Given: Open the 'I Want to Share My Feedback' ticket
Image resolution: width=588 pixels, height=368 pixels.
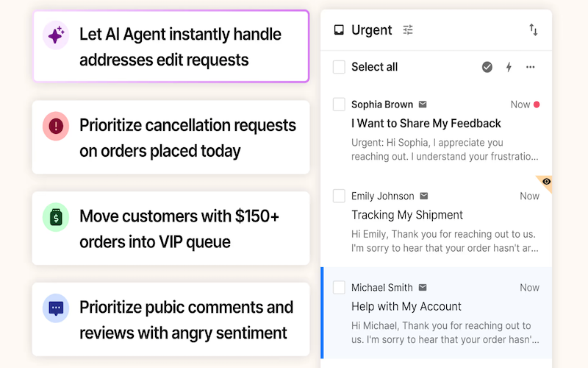Looking at the screenshot, I should click(x=426, y=124).
